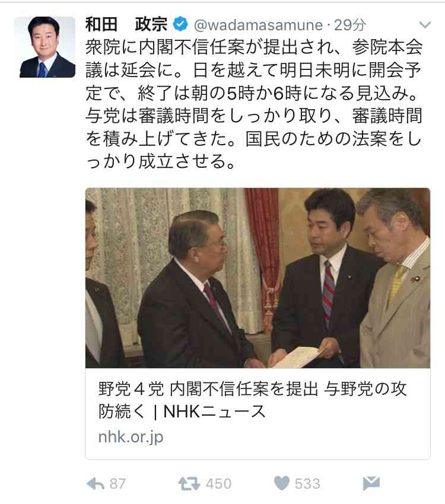
Task: Send tweet via direct message envelope icon
Action: click(371, 483)
